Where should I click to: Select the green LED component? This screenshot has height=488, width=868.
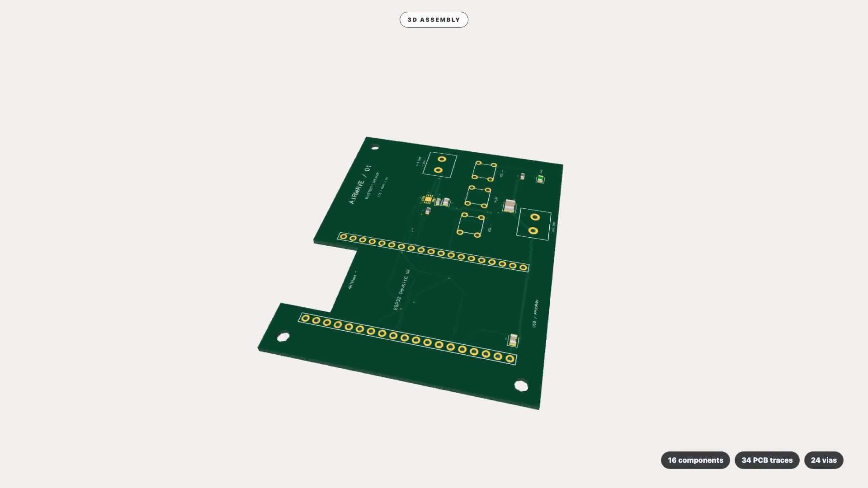pos(540,179)
